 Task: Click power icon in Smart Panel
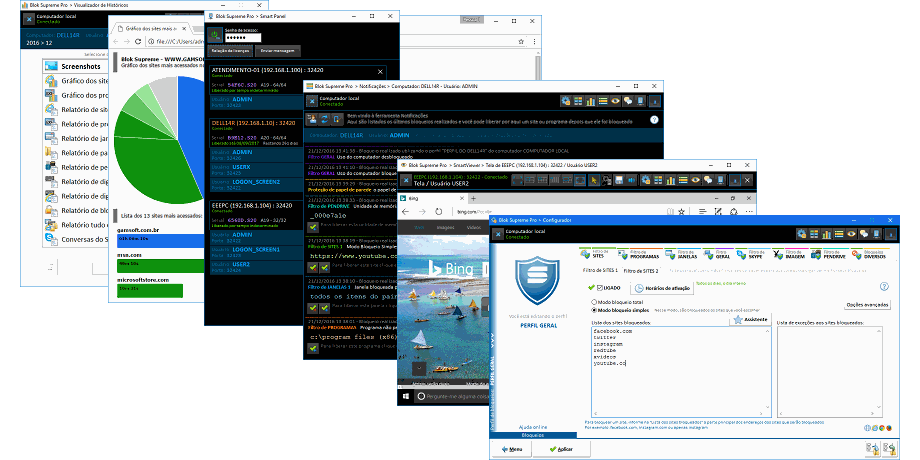point(215,34)
